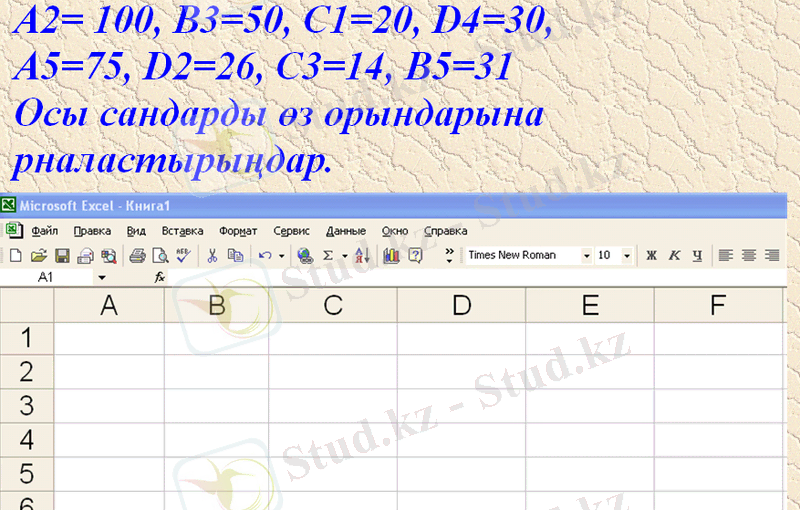
Task: Click the Print icon in toolbar
Action: pyautogui.click(x=137, y=256)
